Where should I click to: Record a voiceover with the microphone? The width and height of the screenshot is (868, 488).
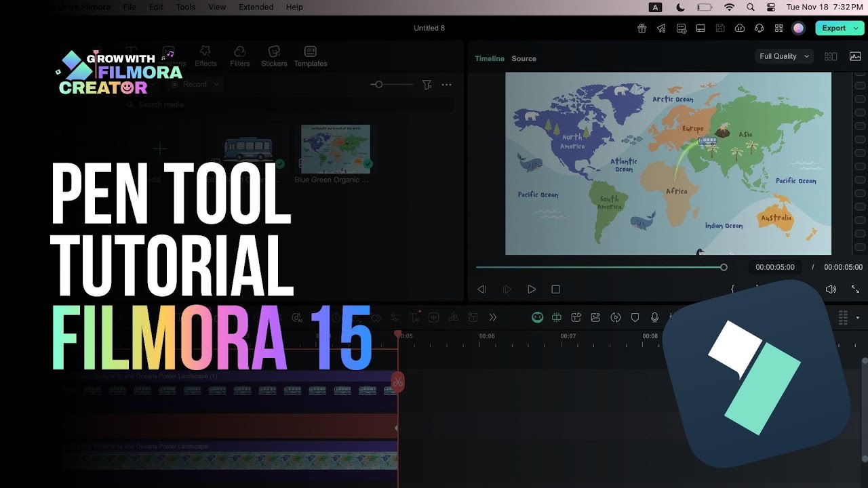(x=655, y=317)
